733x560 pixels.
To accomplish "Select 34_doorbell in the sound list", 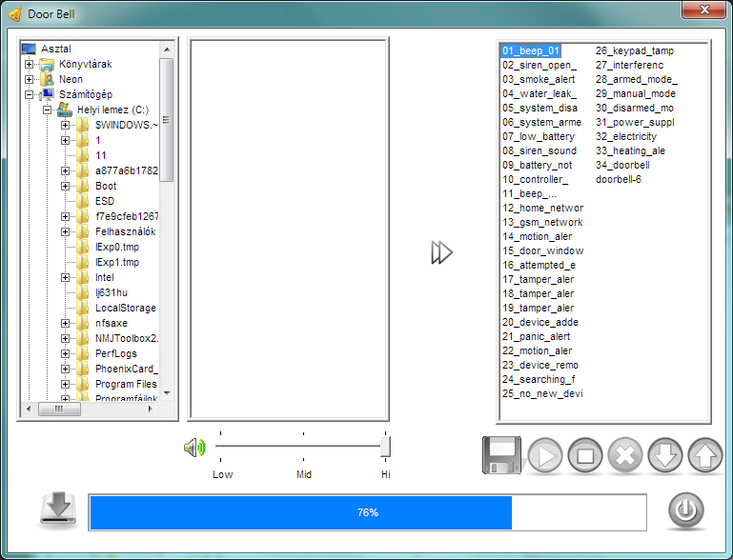I will [x=621, y=165].
